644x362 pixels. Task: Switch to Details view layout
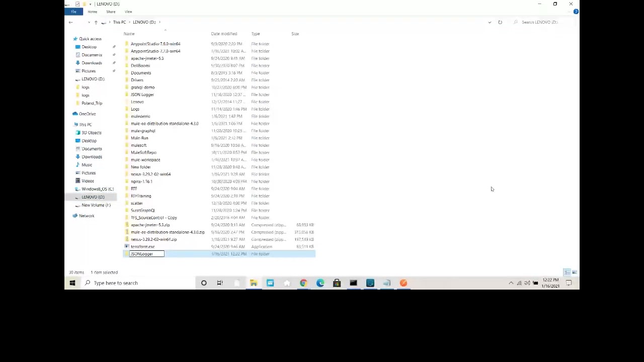coord(567,273)
